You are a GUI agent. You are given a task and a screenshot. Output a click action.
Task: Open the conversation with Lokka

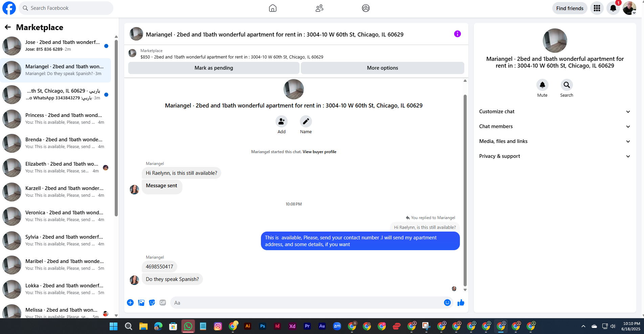(55, 289)
